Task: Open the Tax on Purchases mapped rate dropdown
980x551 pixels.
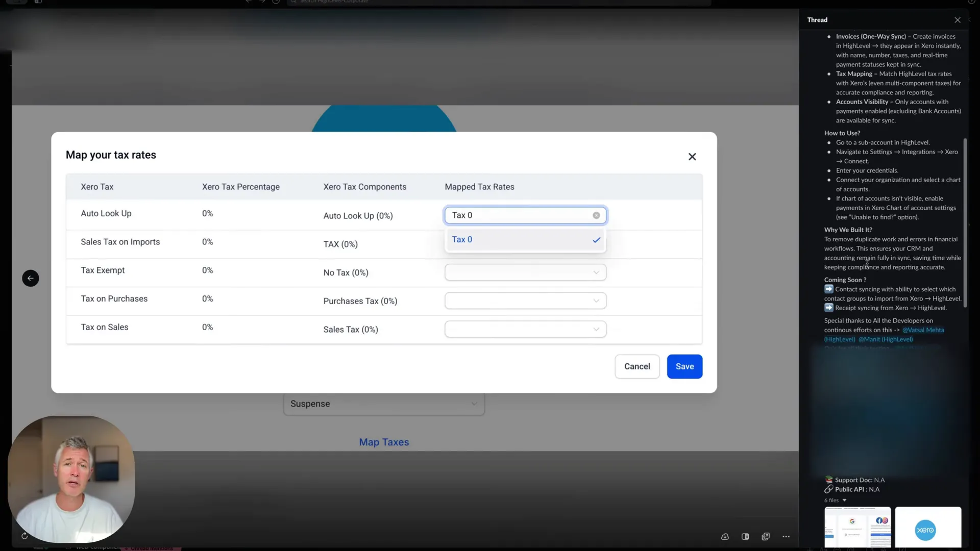Action: 525,301
